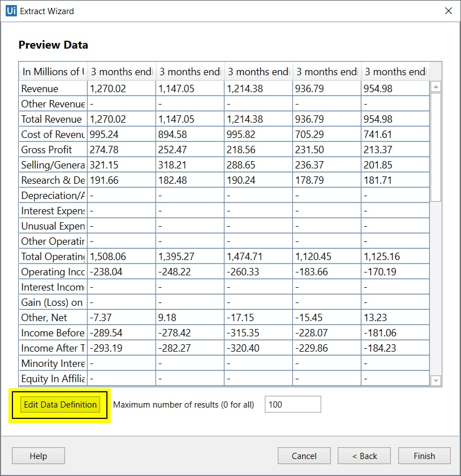Click the cell value 1,508.06
The width and height of the screenshot is (461, 476).
122,256
